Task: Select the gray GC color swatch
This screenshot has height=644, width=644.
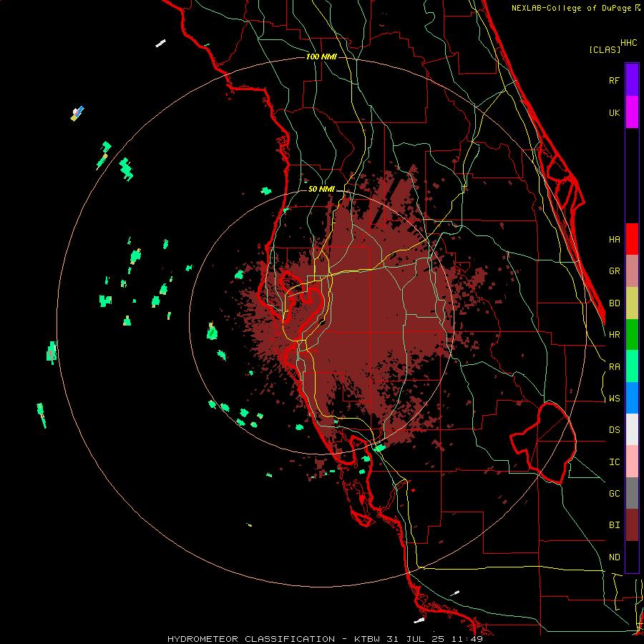Action: pos(632,493)
